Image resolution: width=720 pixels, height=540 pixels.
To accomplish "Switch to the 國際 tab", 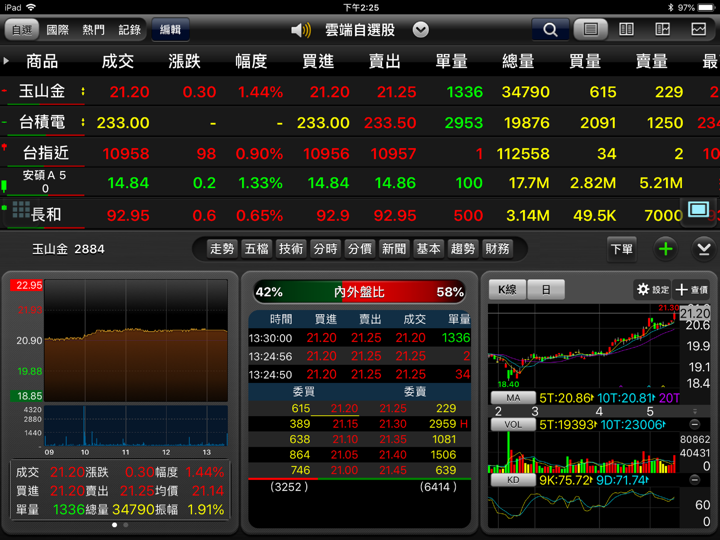I will coord(57,30).
